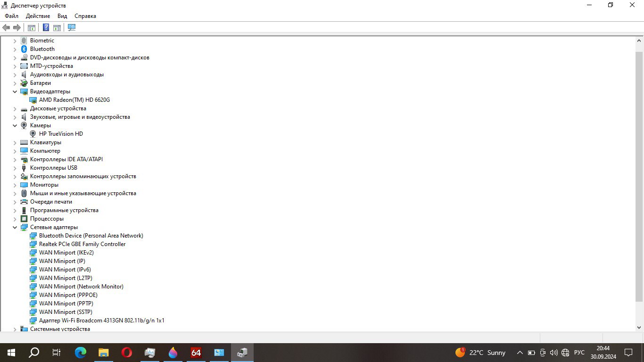Collapse the Видеоадаптеры category
Viewport: 644px width, 362px height.
click(15, 91)
